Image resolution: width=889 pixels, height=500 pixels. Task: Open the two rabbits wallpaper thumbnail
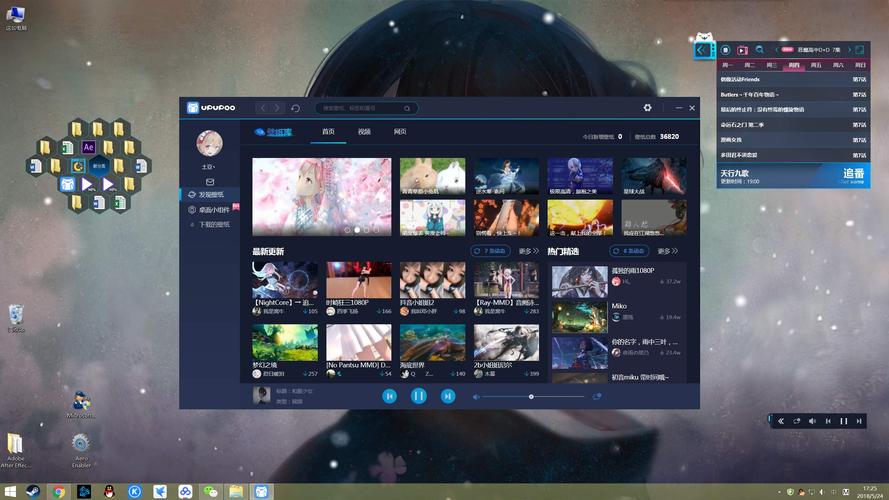pyautogui.click(x=433, y=176)
